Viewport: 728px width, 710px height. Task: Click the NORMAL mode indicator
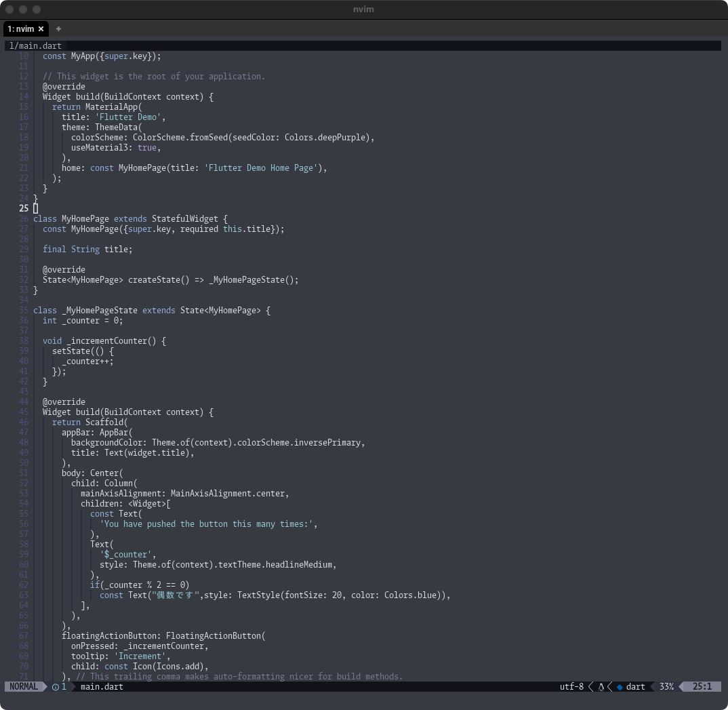pos(24,687)
